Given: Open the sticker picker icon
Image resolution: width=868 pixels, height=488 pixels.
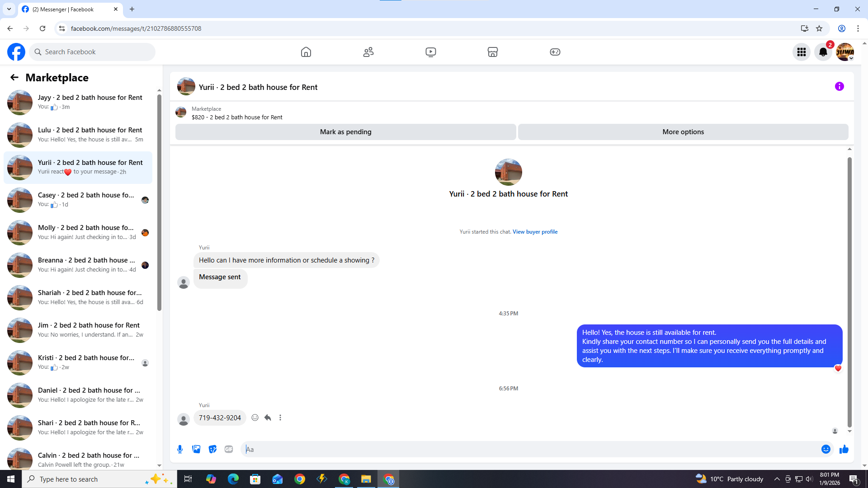Looking at the screenshot, I should pos(212,449).
